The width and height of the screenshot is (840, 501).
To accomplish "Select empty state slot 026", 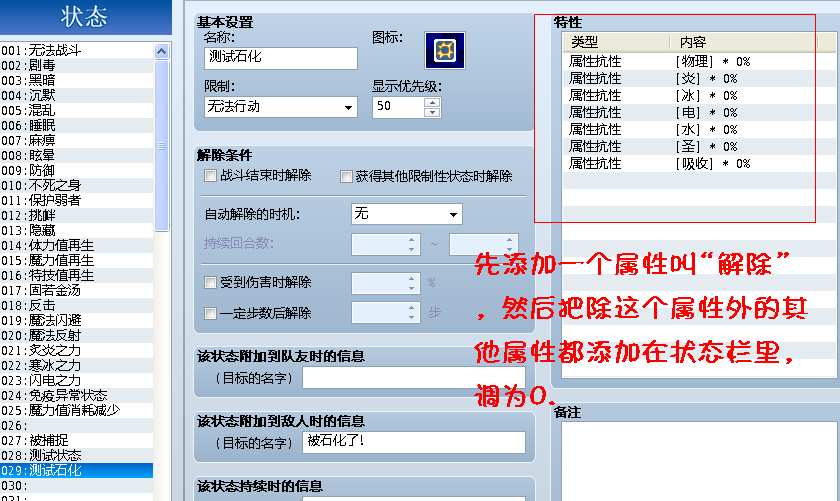I will tap(77, 425).
